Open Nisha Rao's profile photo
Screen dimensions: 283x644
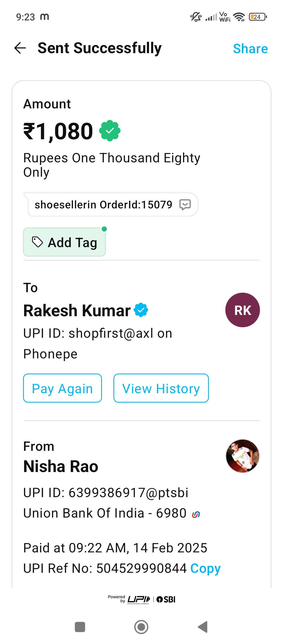pos(243,456)
